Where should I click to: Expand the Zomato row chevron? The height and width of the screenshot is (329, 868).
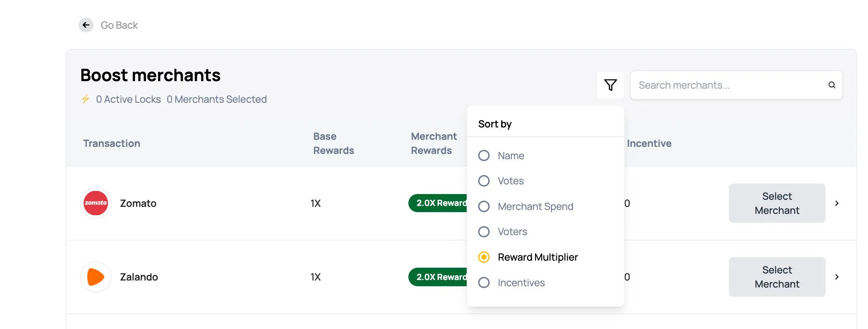click(837, 203)
